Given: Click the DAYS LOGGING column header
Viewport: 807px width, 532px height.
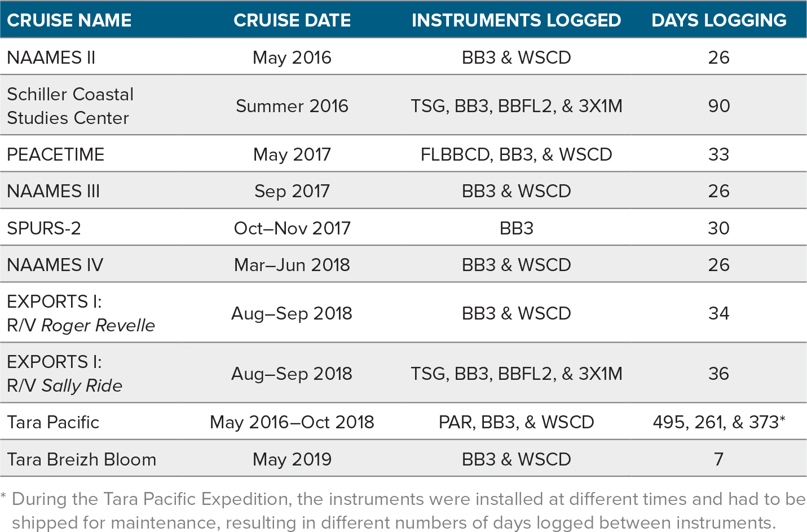Looking at the screenshot, I should point(718,20).
